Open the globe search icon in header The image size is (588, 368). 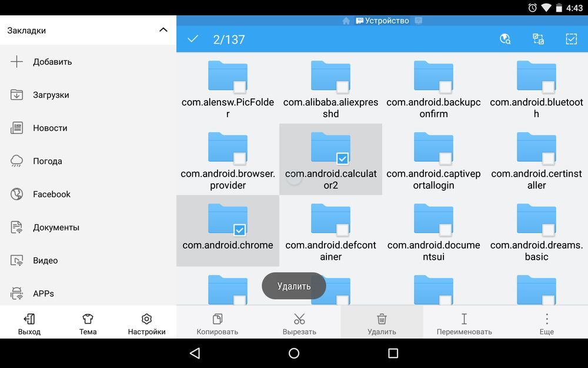[x=505, y=39]
